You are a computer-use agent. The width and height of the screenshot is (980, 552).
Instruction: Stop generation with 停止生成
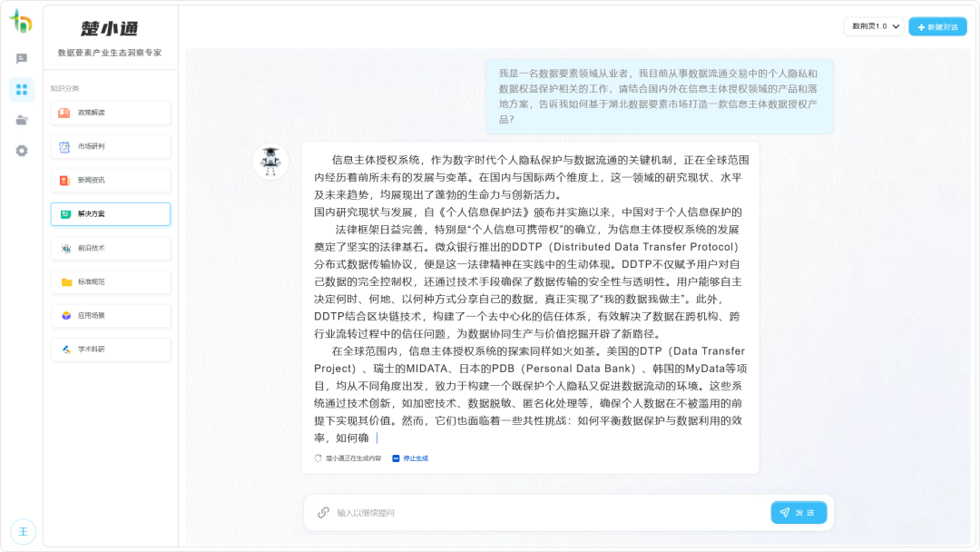[x=410, y=458]
